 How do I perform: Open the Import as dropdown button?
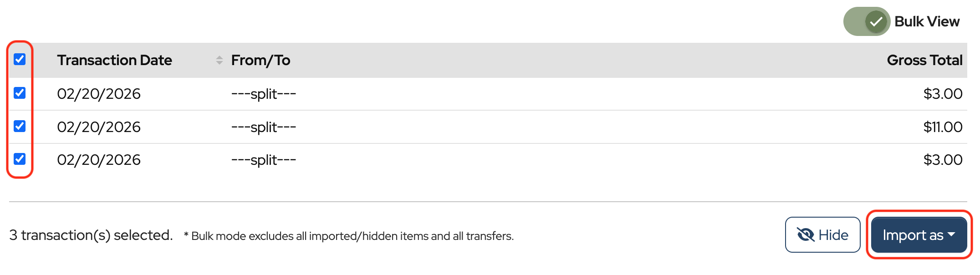click(x=918, y=235)
